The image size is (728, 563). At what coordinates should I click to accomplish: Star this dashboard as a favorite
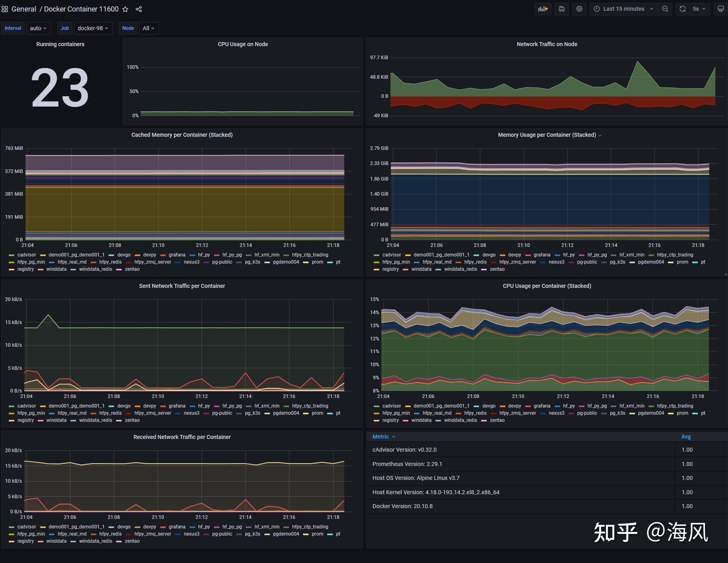point(125,9)
